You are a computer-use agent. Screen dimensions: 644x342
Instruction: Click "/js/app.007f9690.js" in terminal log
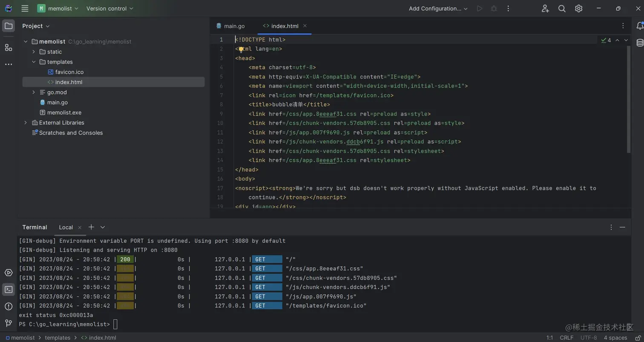point(321,296)
